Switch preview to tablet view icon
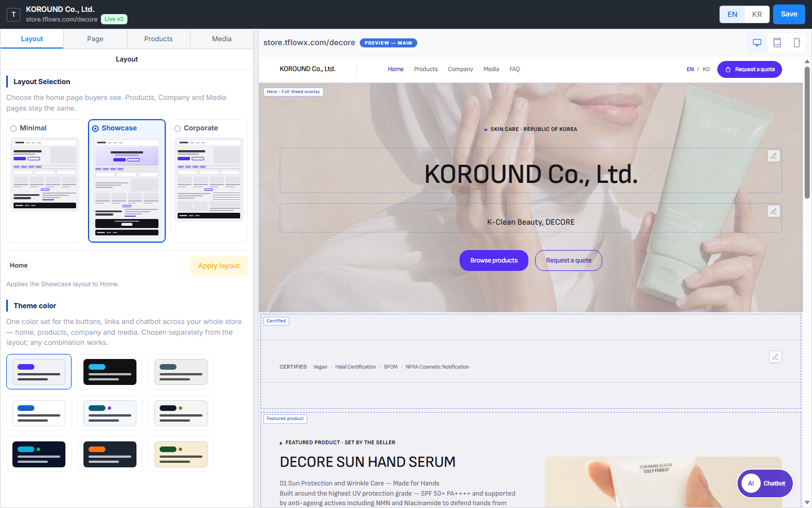Image resolution: width=812 pixels, height=508 pixels. [x=777, y=43]
